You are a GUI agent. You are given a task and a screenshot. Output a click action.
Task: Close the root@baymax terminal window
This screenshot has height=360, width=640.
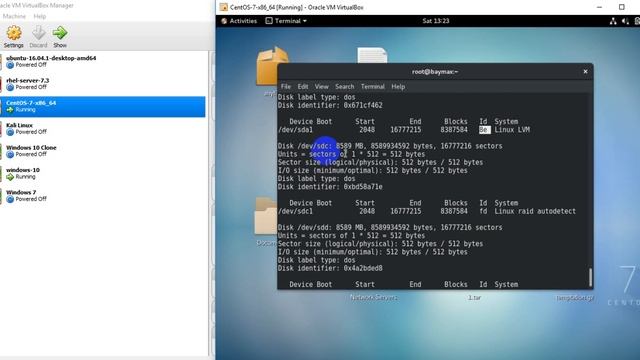point(585,71)
